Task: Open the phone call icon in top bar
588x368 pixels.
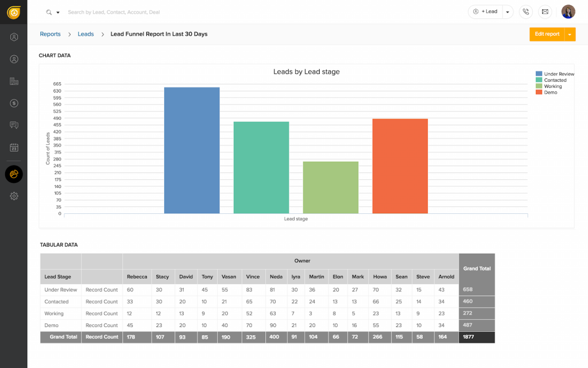Action: click(526, 11)
